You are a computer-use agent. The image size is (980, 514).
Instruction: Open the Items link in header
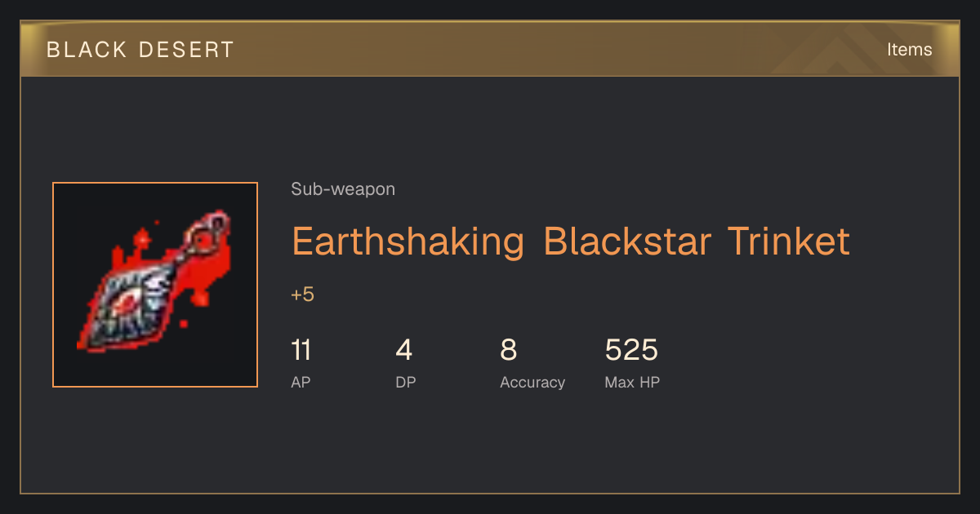coord(909,49)
